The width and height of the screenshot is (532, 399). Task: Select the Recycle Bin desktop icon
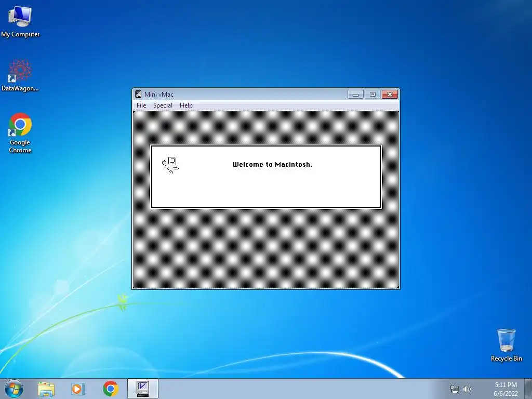tap(506, 345)
